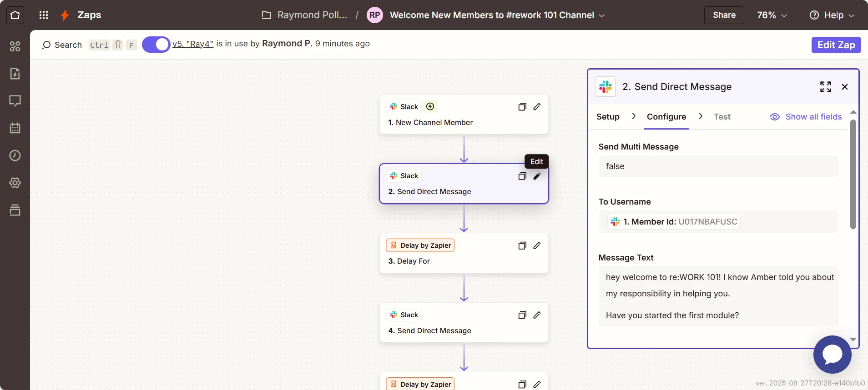Click the Slack chip on step 2
868x390 pixels.
click(404, 175)
